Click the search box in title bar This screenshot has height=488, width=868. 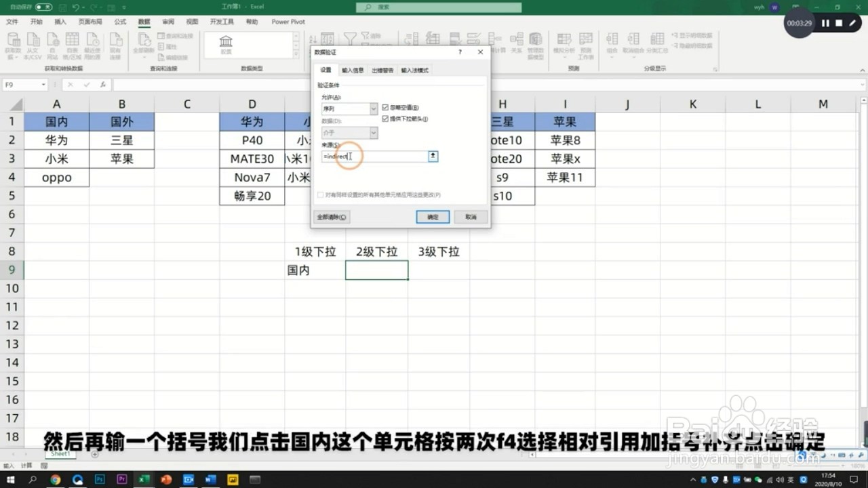(439, 7)
